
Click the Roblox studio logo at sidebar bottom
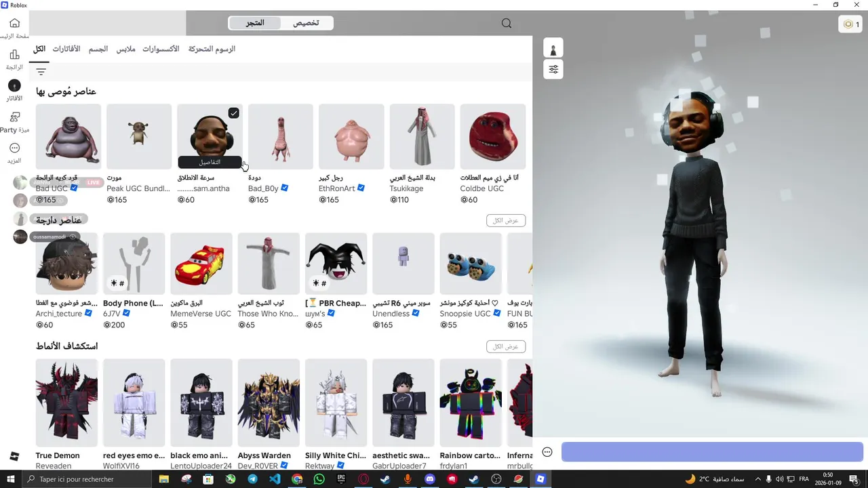coord(14,456)
